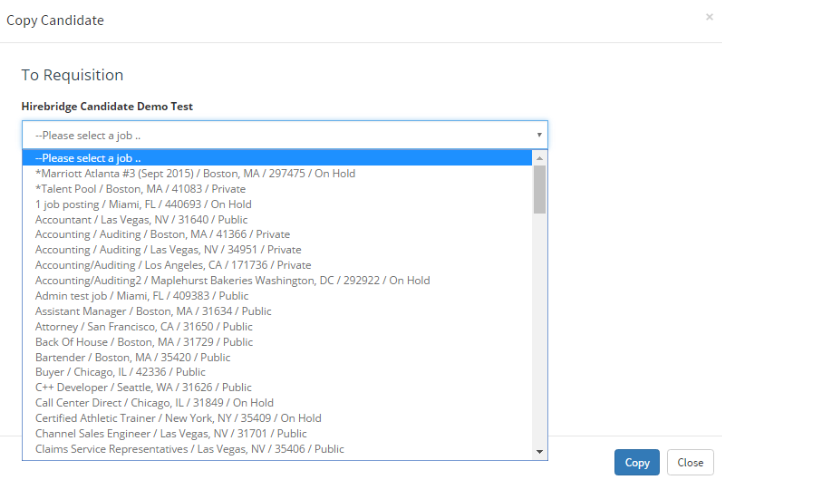816x485 pixels.
Task: Close the Copy Candidate dialog with X
Action: tap(709, 17)
